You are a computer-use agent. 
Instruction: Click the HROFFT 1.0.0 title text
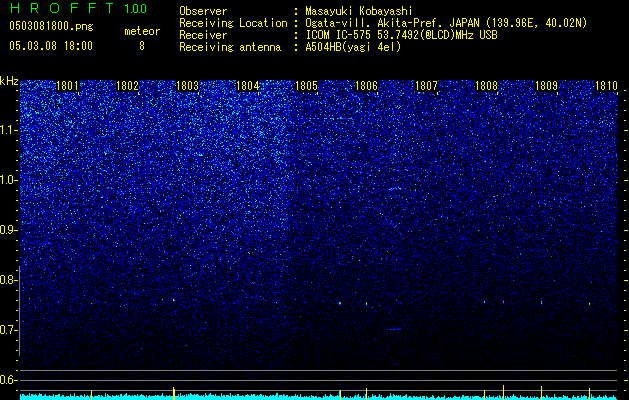pos(78,8)
